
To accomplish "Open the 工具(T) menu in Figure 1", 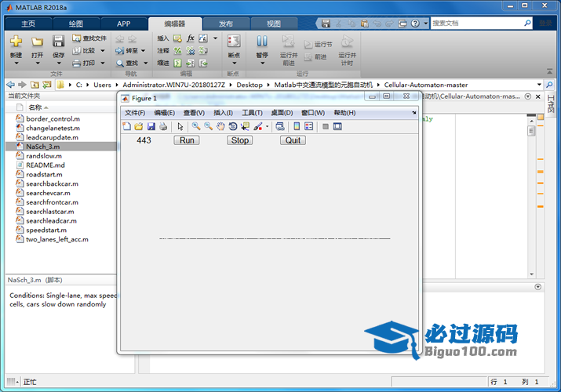I will pos(252,113).
